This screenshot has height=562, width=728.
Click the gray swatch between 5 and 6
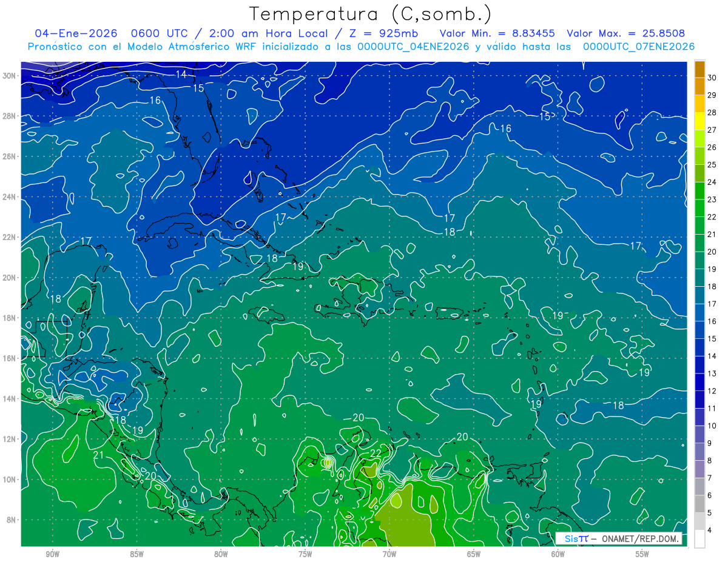pos(699,504)
